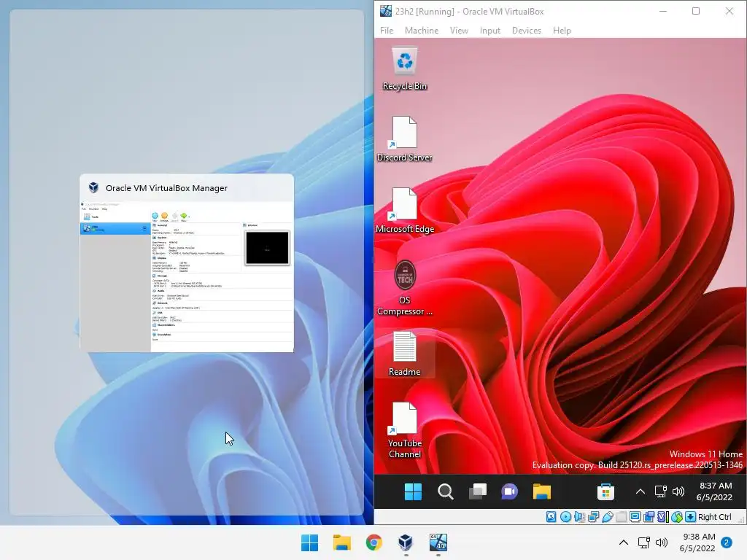Click the keyboard capture arrow icon by Right Ctrl
Viewport: 747px width, 560px height.
tap(690, 517)
